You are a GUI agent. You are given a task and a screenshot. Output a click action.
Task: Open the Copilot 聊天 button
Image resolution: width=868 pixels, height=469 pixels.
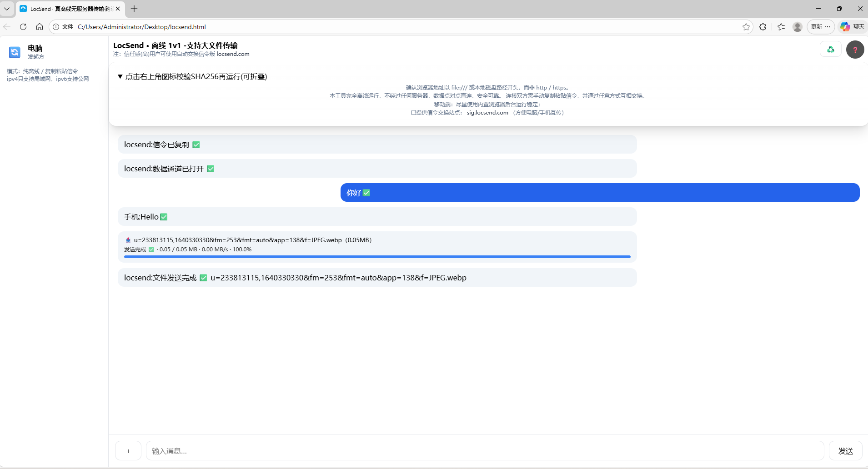click(853, 27)
